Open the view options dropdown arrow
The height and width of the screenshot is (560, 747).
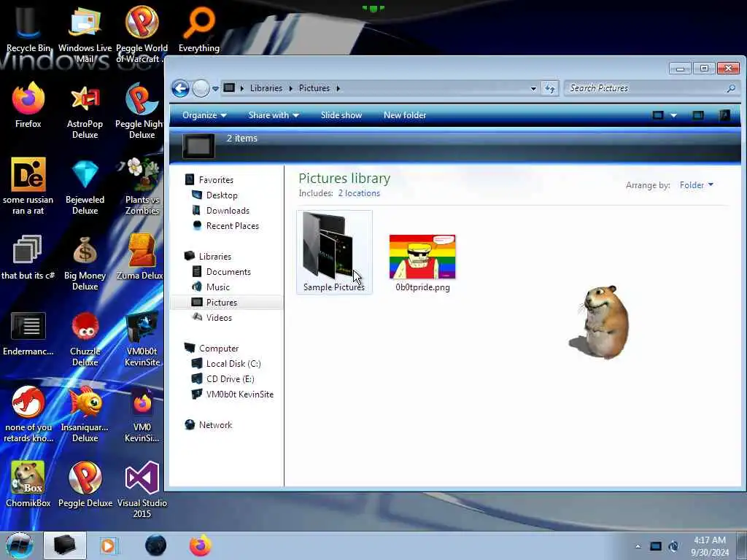coord(673,115)
